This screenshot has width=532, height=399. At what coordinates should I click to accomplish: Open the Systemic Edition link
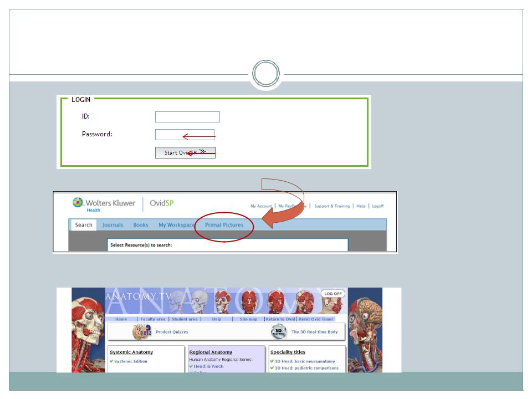[131, 361]
